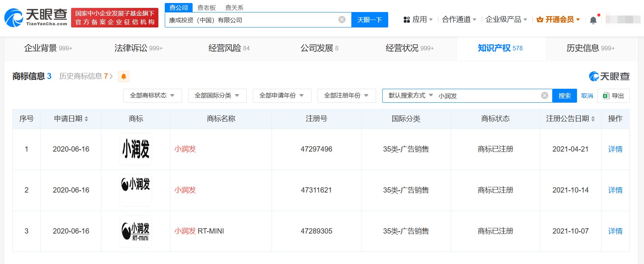644x264 pixels.
Task: View 详情 for trademark 47297496
Action: (615, 149)
